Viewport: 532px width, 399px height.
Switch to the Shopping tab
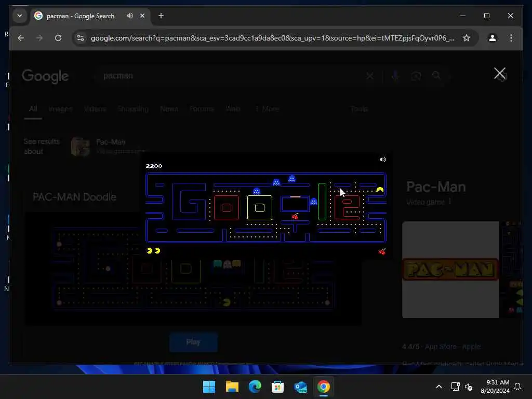[x=133, y=109]
